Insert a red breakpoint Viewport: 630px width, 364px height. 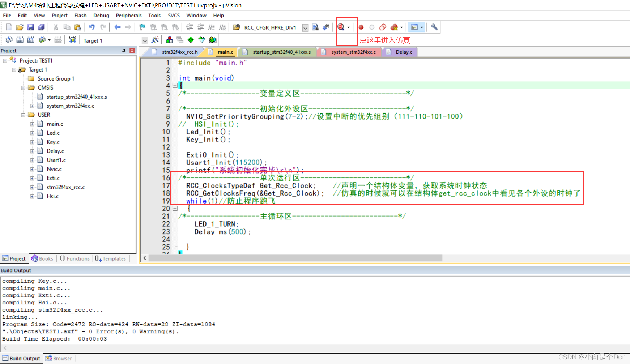(361, 27)
